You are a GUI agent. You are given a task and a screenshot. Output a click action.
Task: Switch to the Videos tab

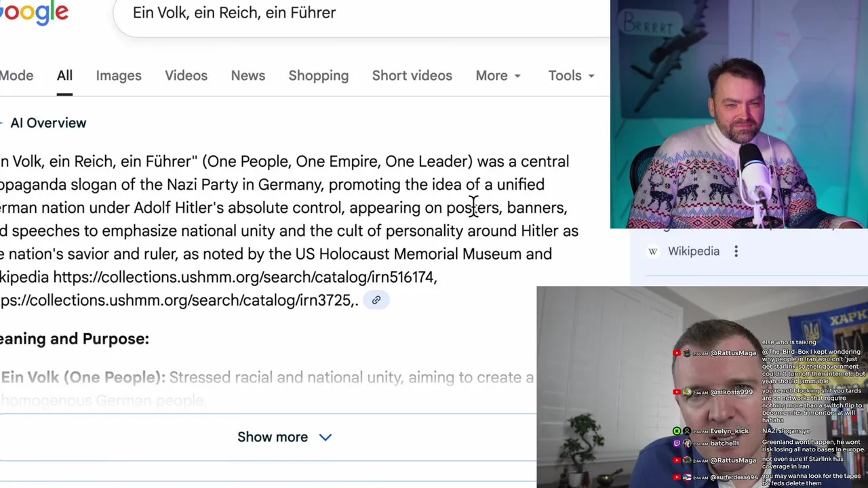(186, 76)
